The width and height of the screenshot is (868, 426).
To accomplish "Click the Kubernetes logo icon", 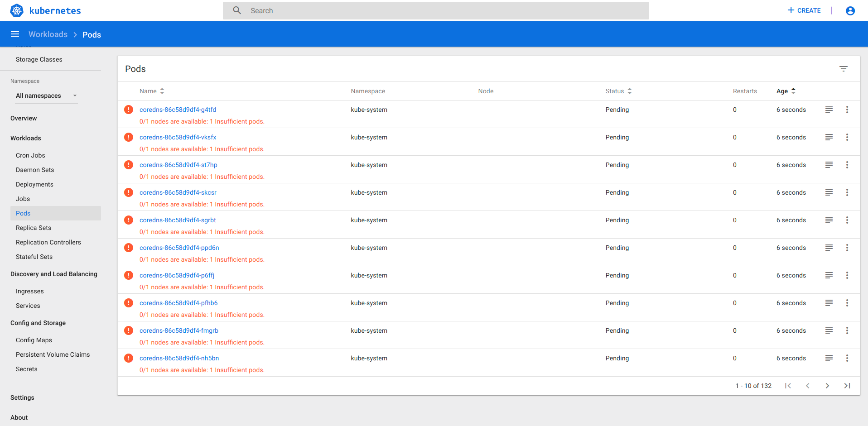I will pyautogui.click(x=17, y=10).
